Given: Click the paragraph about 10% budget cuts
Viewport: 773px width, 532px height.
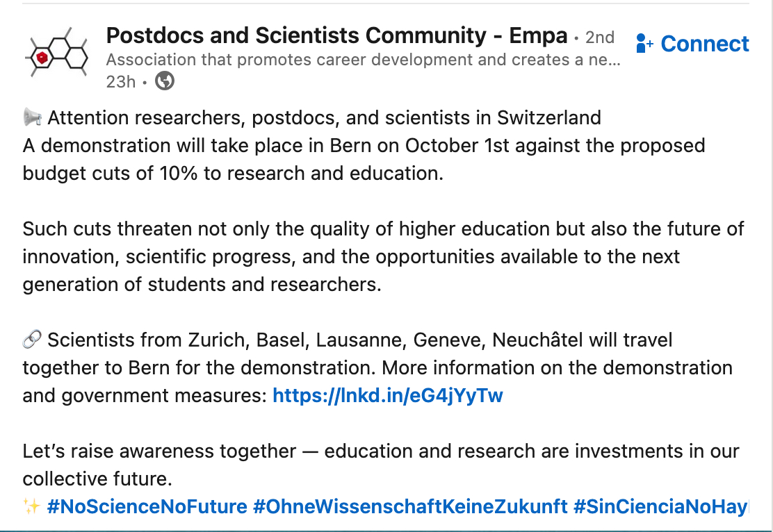Looking at the screenshot, I should pyautogui.click(x=361, y=160).
